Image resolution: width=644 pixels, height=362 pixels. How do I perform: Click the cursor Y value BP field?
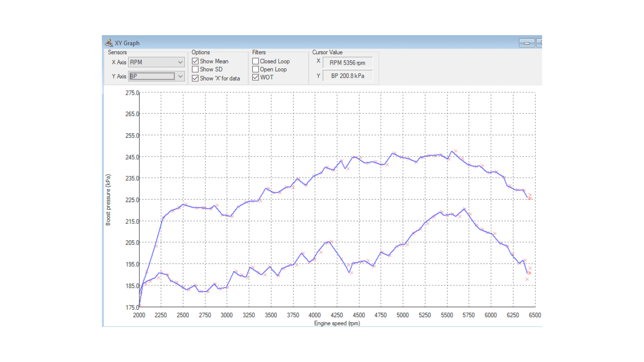pyautogui.click(x=347, y=76)
